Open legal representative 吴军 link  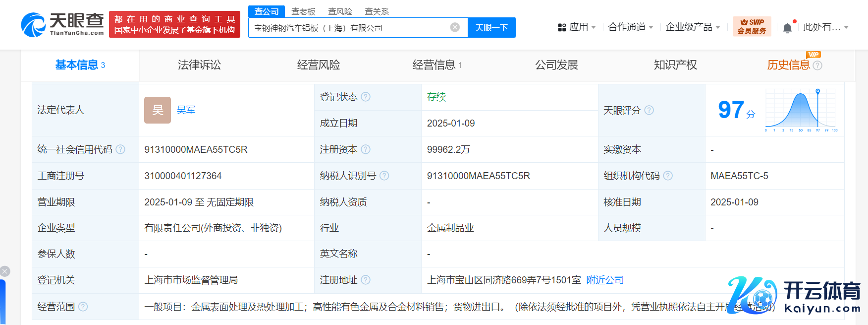coord(186,110)
